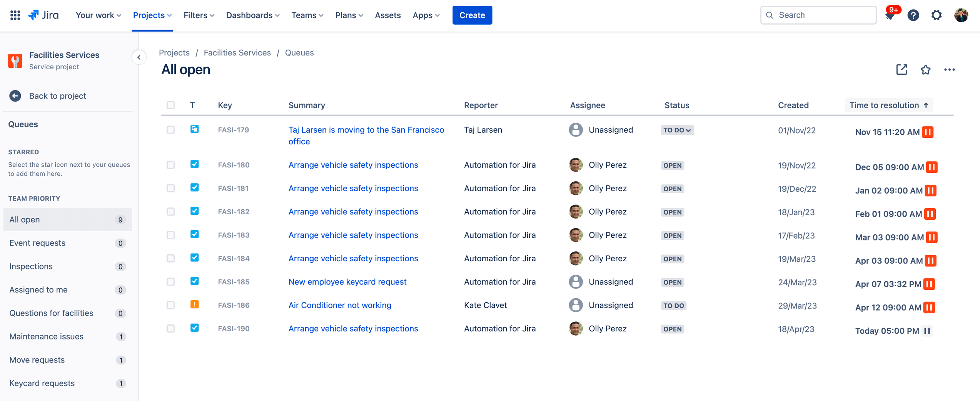Star the All open queue
This screenshot has width=980, height=401.
pos(926,70)
